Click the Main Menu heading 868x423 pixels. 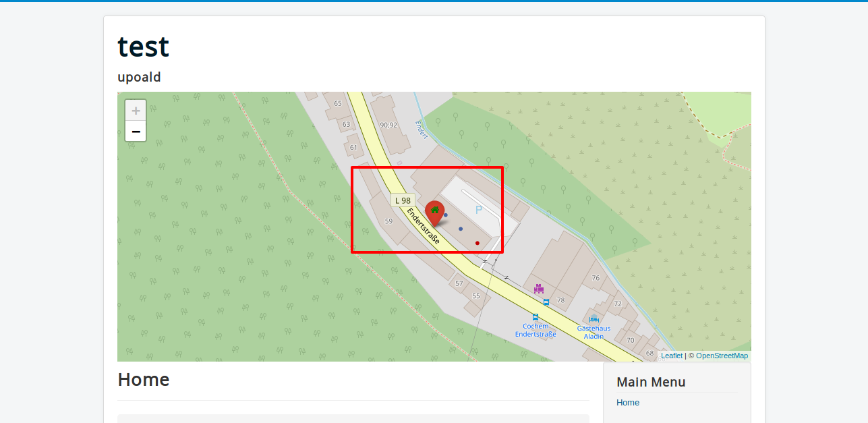point(651,382)
